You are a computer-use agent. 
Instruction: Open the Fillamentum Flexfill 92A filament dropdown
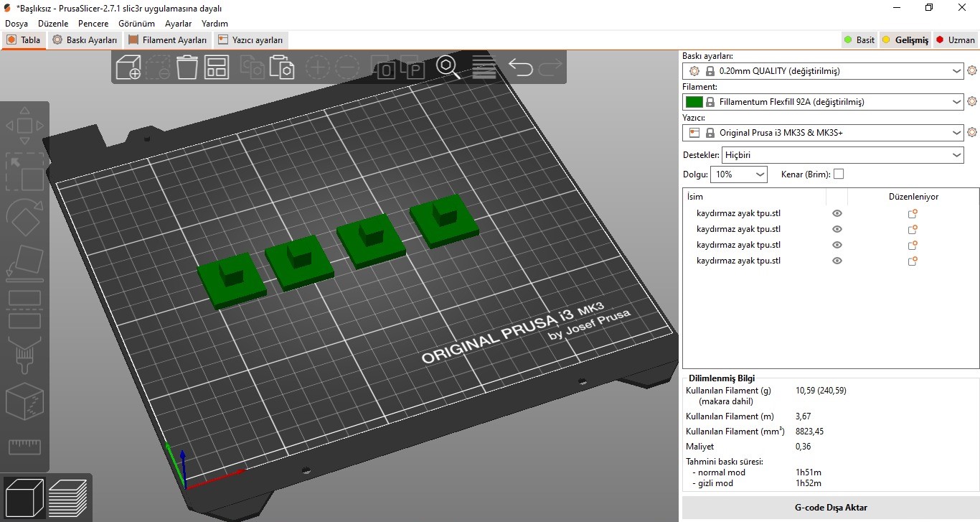coord(823,102)
